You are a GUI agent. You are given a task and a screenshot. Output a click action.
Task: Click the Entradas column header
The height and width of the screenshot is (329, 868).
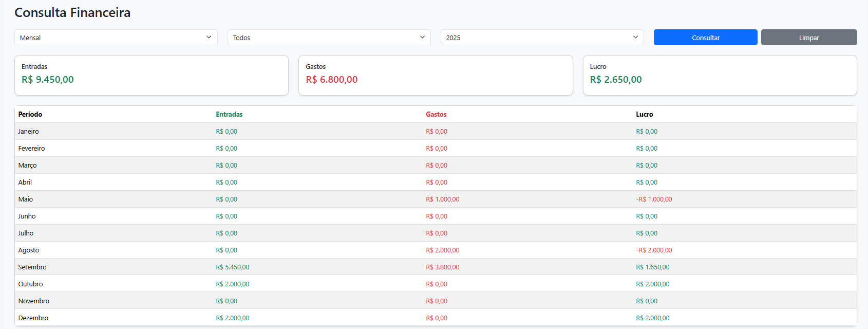(x=229, y=114)
